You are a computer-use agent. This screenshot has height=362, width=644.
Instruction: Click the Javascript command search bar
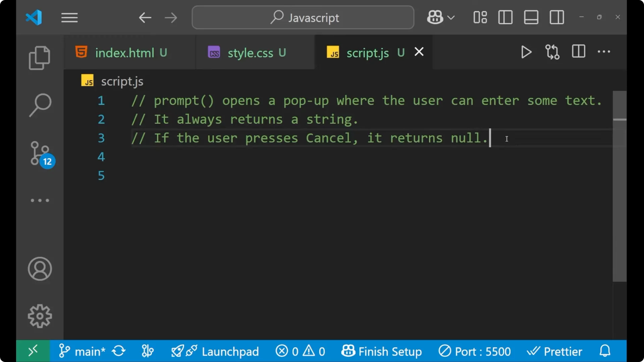[302, 17]
